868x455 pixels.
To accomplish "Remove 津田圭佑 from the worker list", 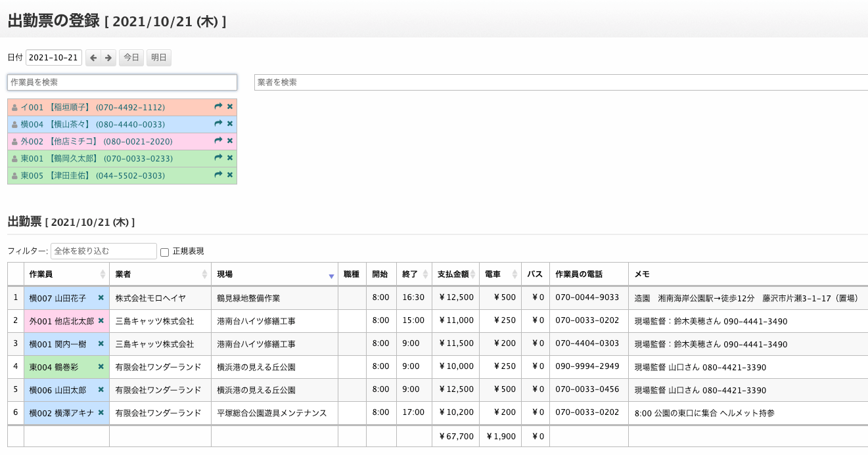I will coord(230,175).
